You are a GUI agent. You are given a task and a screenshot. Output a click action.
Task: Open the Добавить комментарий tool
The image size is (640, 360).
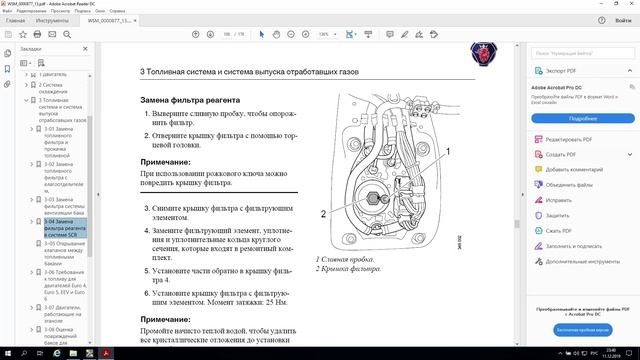(574, 170)
